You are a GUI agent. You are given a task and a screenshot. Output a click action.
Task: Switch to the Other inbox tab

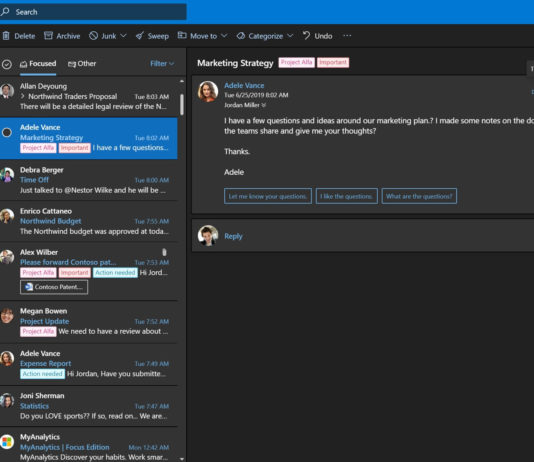pyautogui.click(x=82, y=64)
